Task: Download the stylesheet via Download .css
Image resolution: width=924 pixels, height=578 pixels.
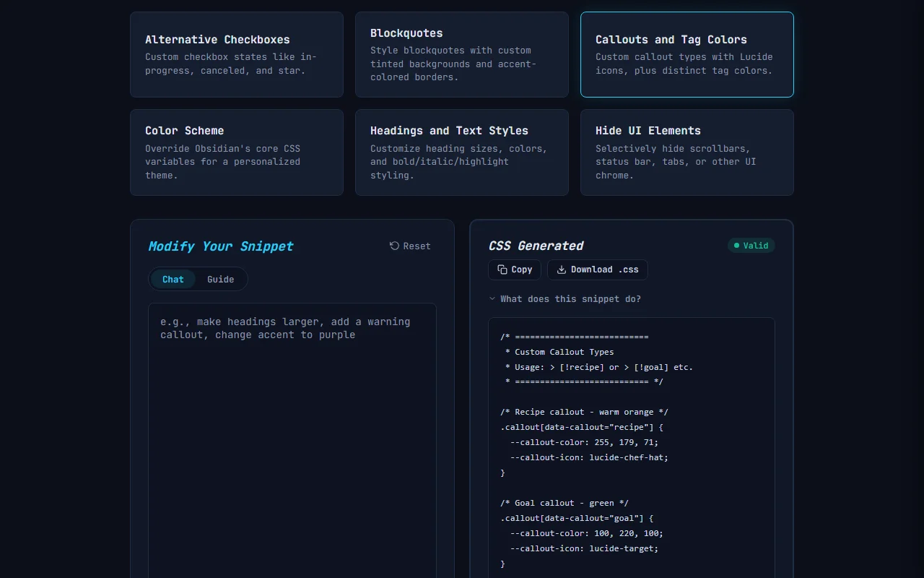Action: (597, 269)
